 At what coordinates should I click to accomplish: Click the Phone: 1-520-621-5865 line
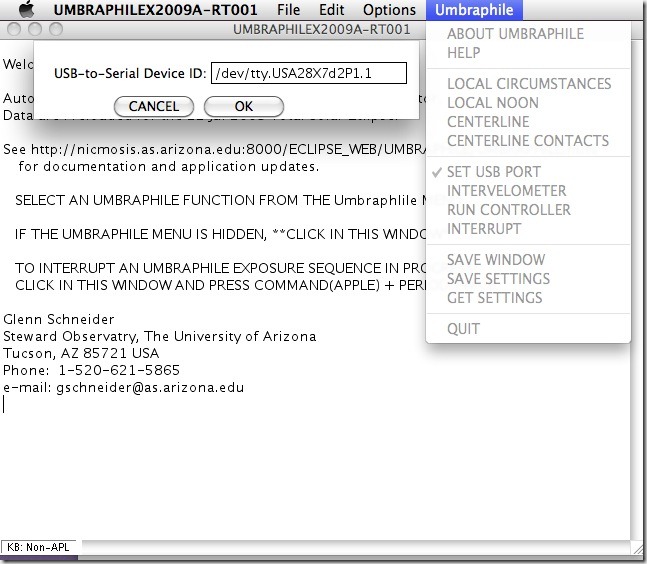click(x=91, y=370)
